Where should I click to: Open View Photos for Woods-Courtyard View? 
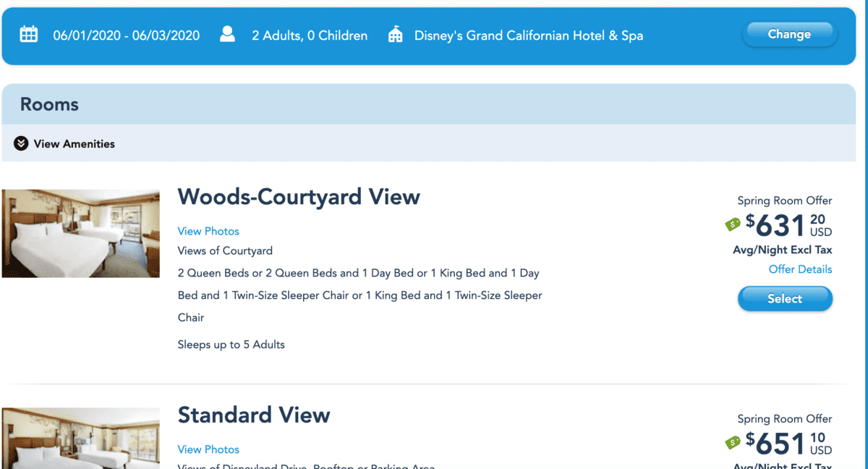click(208, 231)
